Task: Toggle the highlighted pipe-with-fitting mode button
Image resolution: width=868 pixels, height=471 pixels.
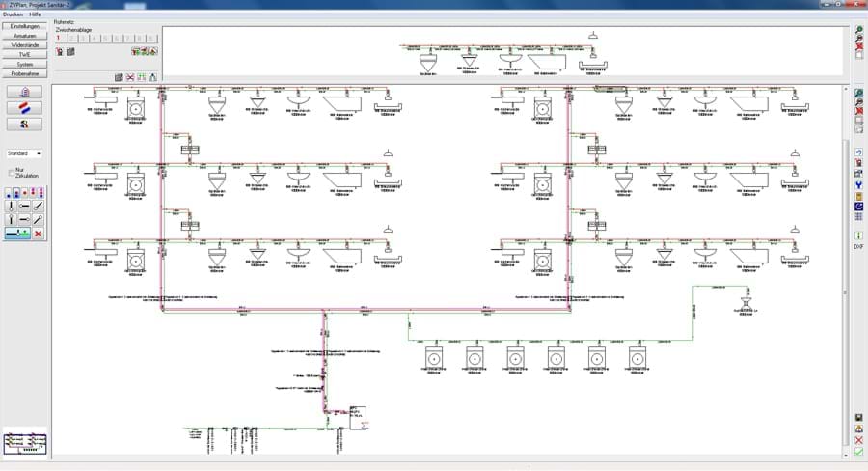Action: pyautogui.click(x=17, y=234)
